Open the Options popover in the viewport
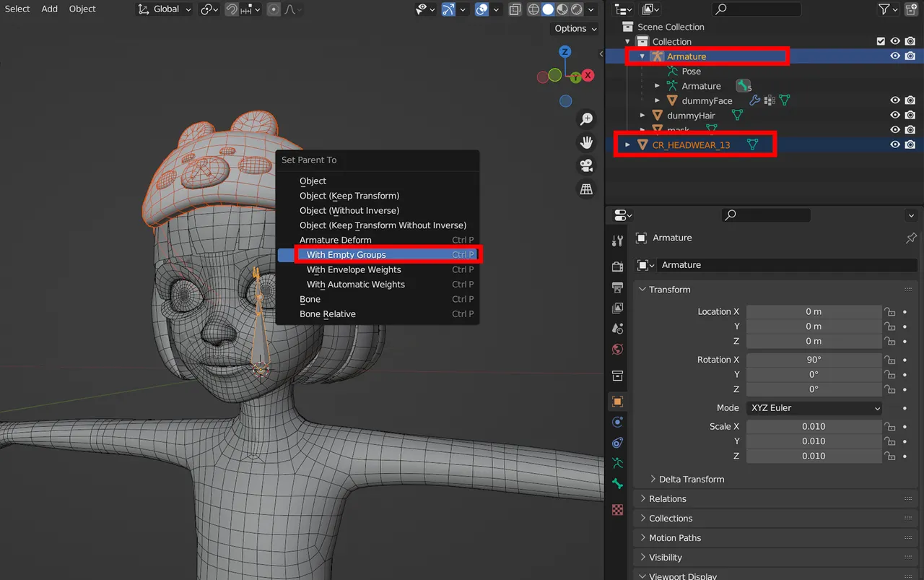Viewport: 924px width, 580px height. [x=574, y=28]
